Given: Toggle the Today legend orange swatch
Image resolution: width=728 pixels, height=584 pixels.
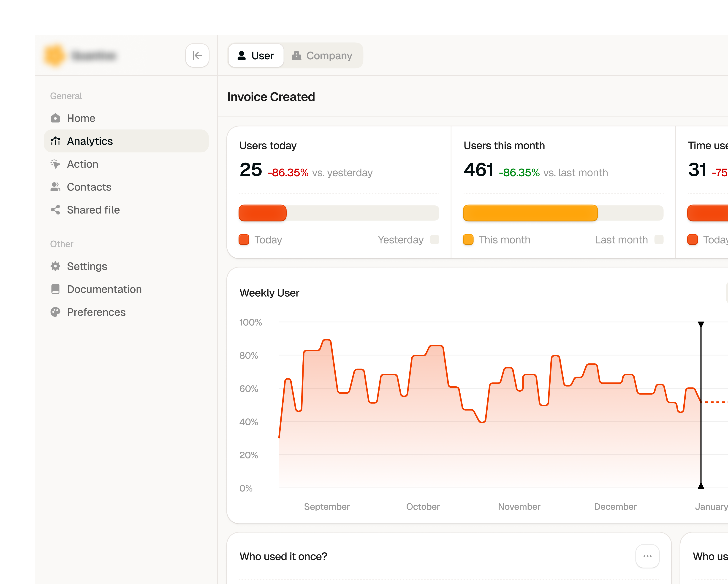Looking at the screenshot, I should tap(244, 240).
